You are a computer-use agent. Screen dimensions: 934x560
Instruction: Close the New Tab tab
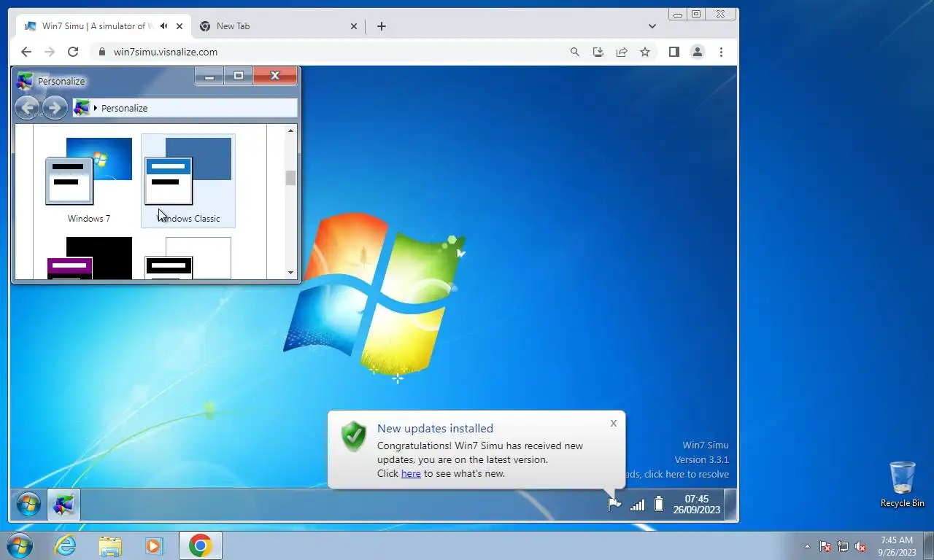coord(354,26)
